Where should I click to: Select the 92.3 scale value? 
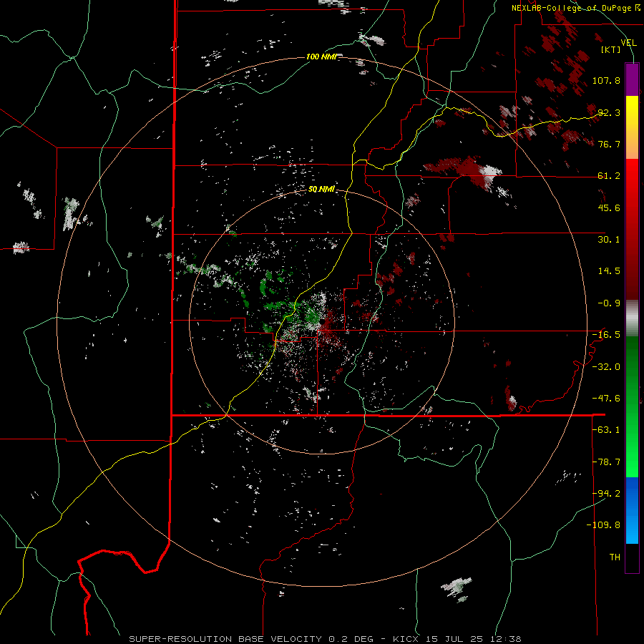point(609,112)
